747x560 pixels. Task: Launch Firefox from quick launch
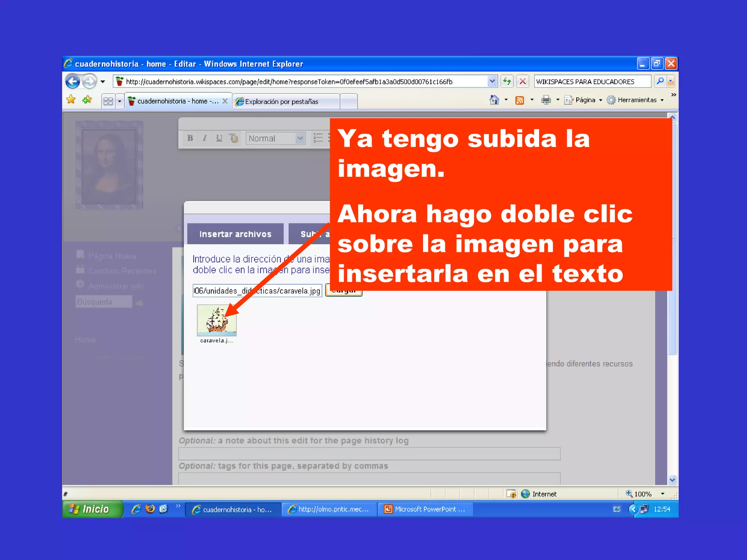click(150, 509)
